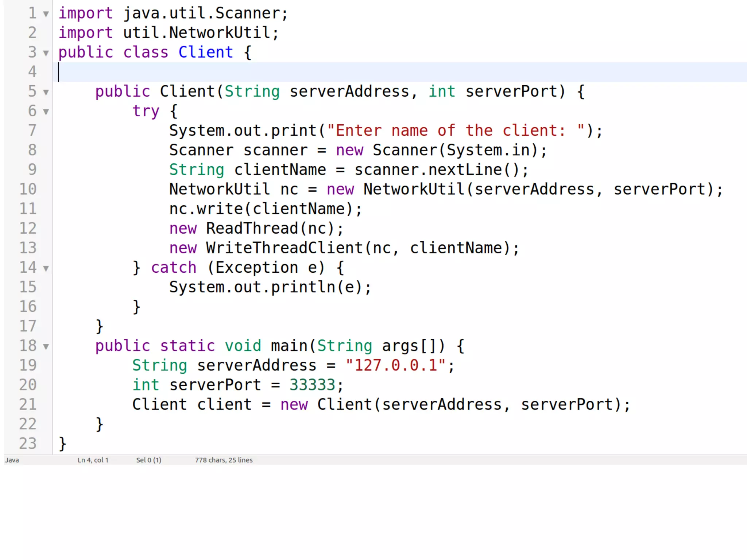Collapse the constructor fold arrow on line 5
Screen dimensions: 747x560
(46, 92)
